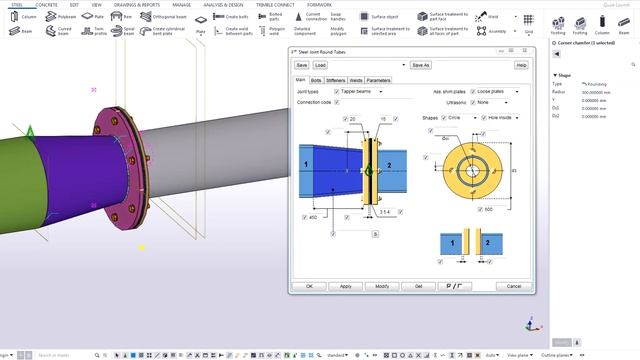Expand the Assembly tool dropdown arrow
The width and height of the screenshot is (640, 360).
(515, 31)
